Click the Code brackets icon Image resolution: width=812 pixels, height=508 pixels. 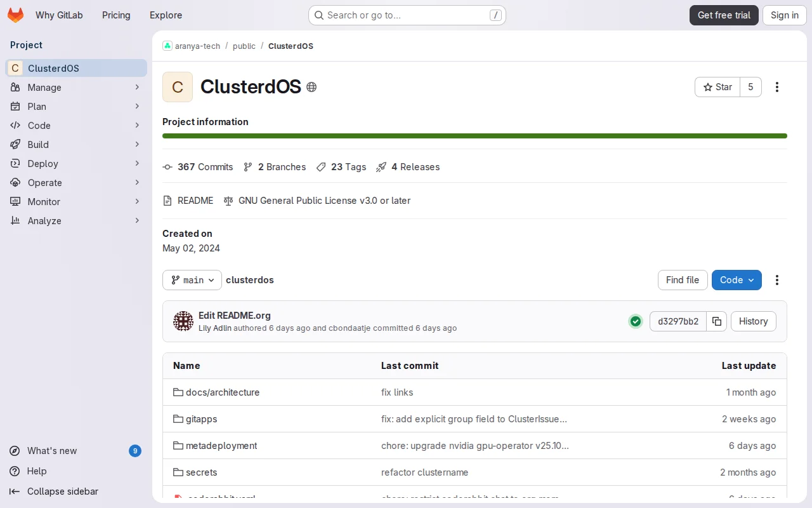pyautogui.click(x=15, y=125)
